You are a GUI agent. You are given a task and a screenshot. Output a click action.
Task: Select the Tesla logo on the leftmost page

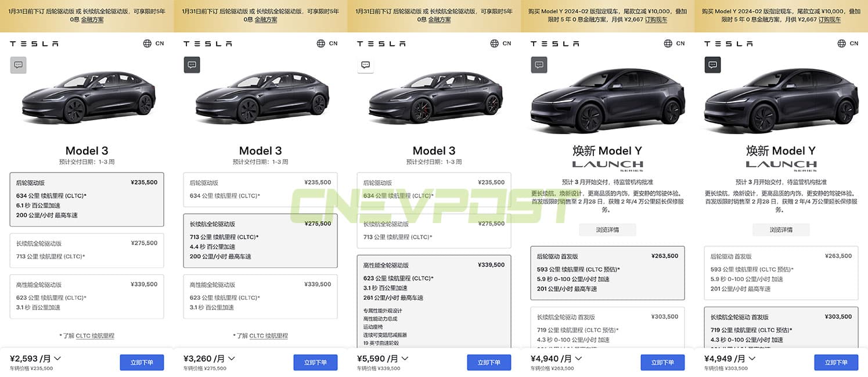point(34,43)
